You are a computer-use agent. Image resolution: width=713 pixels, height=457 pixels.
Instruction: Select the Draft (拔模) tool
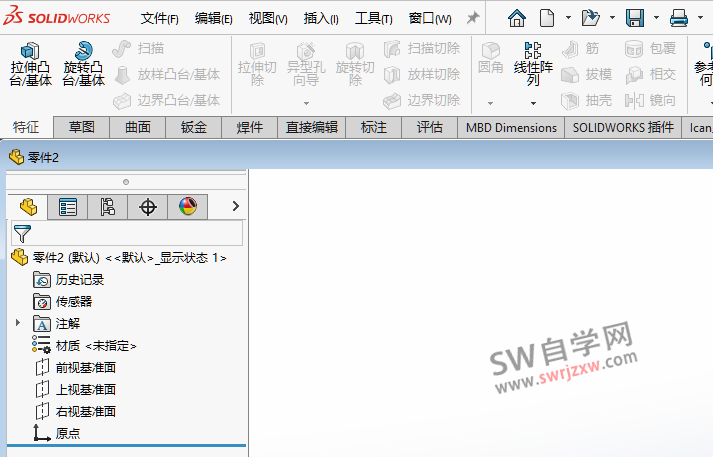tap(587, 74)
